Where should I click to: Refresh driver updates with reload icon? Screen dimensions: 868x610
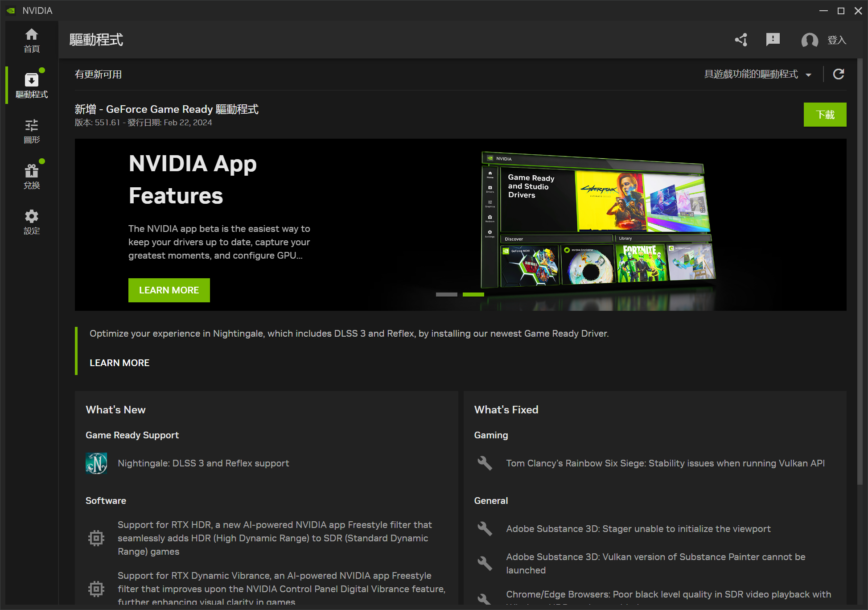click(x=839, y=74)
